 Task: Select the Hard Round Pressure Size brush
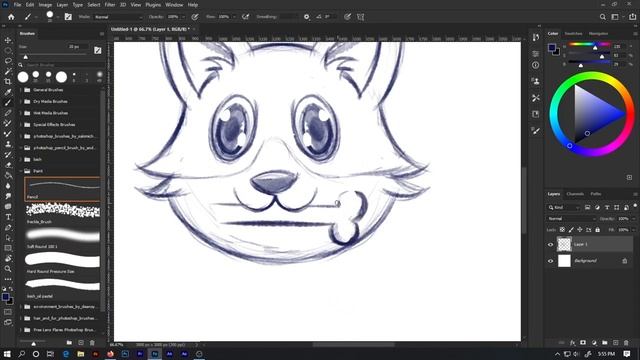(x=62, y=263)
